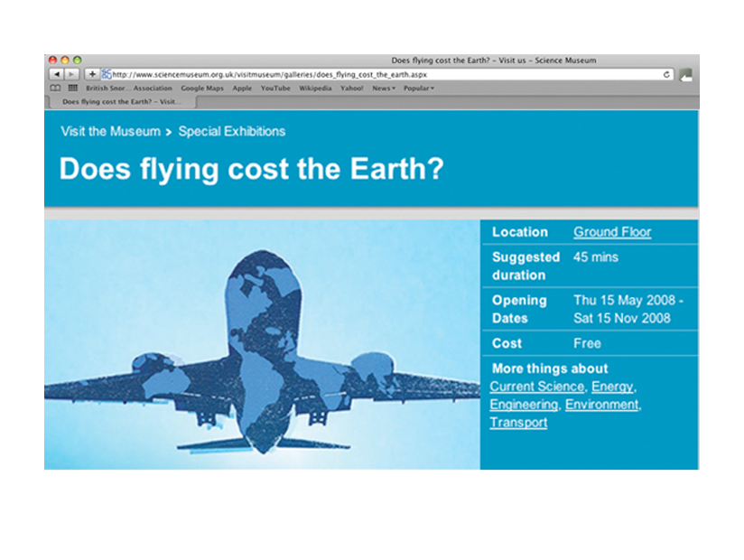This screenshot has height=560, width=744.
Task: Expand the News bookmarks dropdown
Action: pyautogui.click(x=384, y=89)
